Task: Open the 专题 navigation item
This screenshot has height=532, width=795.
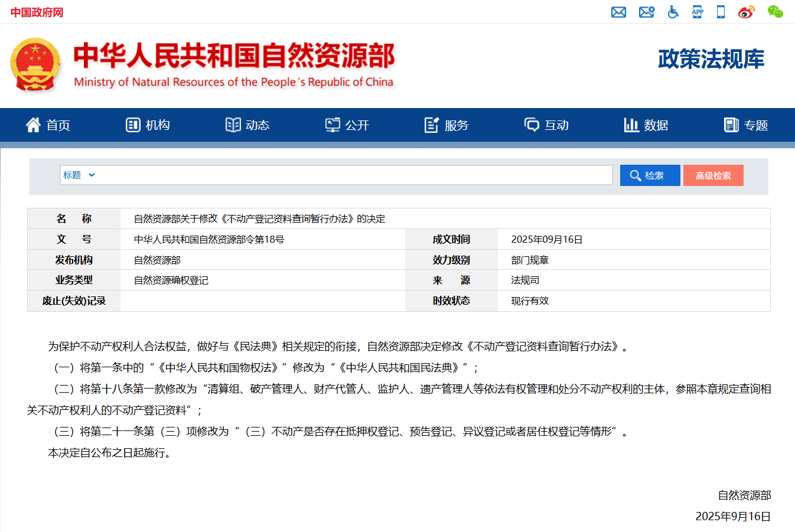Action: pos(746,125)
